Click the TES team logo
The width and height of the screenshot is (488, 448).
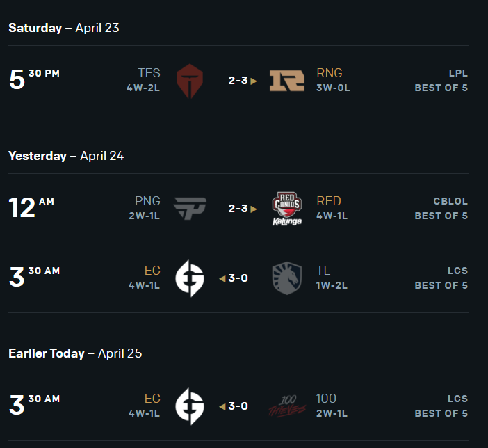click(x=189, y=81)
